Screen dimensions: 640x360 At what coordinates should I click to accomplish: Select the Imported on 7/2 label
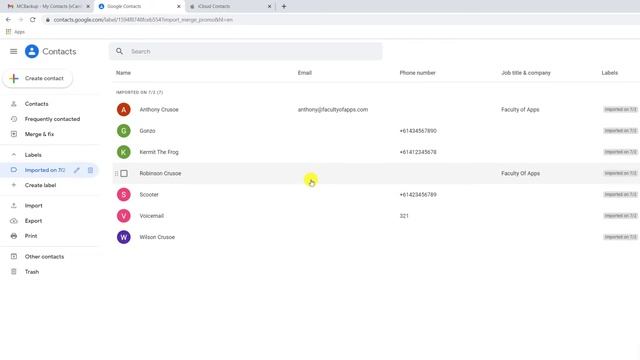44,170
